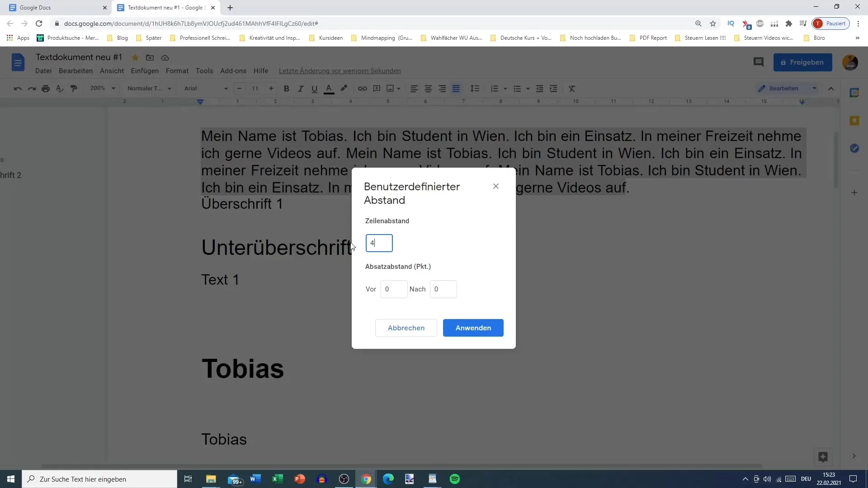Star the document title
This screenshot has width=868, height=488.
point(135,58)
